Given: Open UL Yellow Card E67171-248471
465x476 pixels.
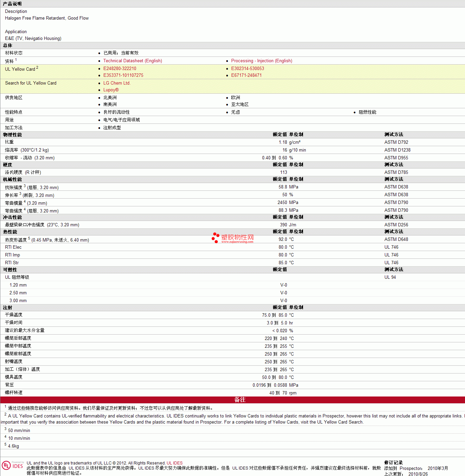Looking at the screenshot, I should point(247,75).
